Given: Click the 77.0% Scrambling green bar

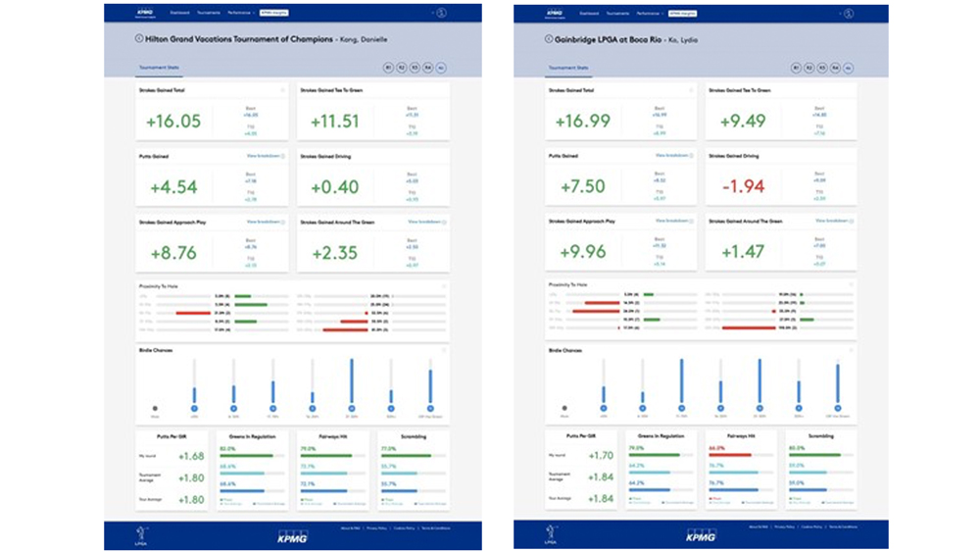Looking at the screenshot, I should point(406,456).
